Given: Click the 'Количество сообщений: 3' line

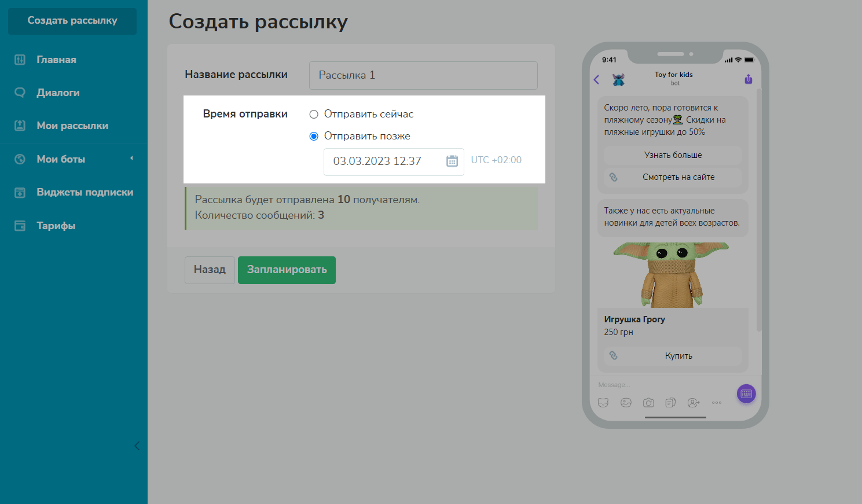Looking at the screenshot, I should pyautogui.click(x=259, y=215).
